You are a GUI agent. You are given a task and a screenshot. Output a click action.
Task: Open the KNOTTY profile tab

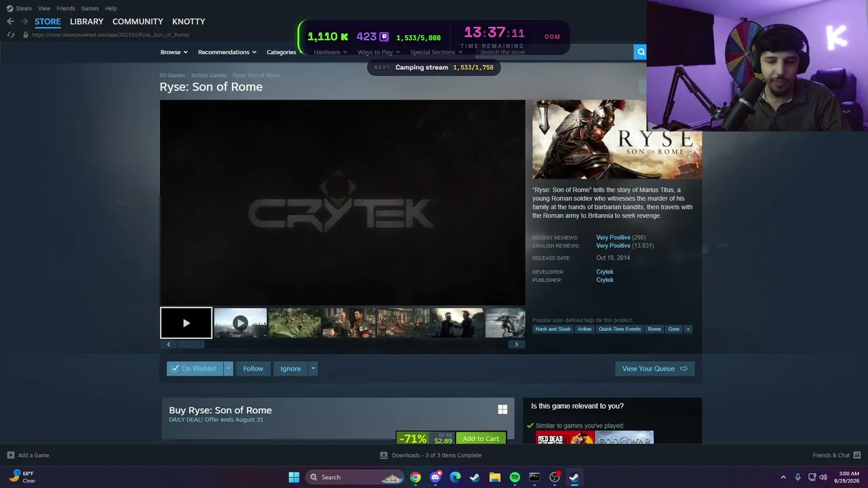coord(189,22)
